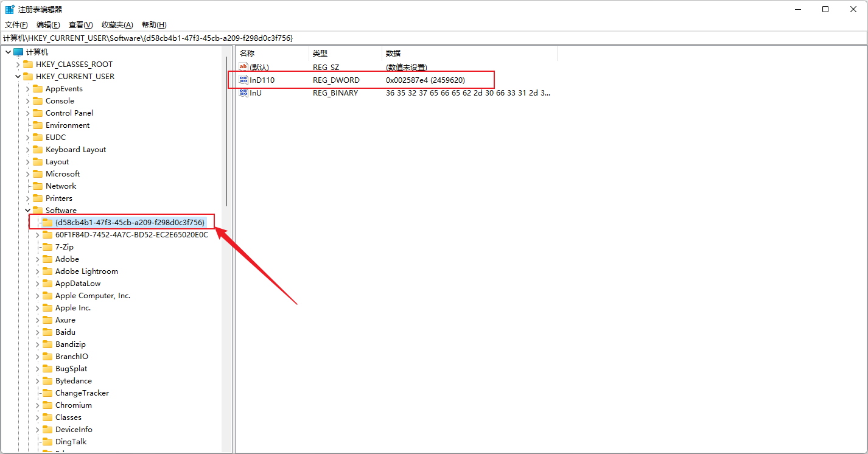Screen dimensions: 868x454
Task: Click the REG_DWORD icon beside InD110
Action: (x=243, y=80)
